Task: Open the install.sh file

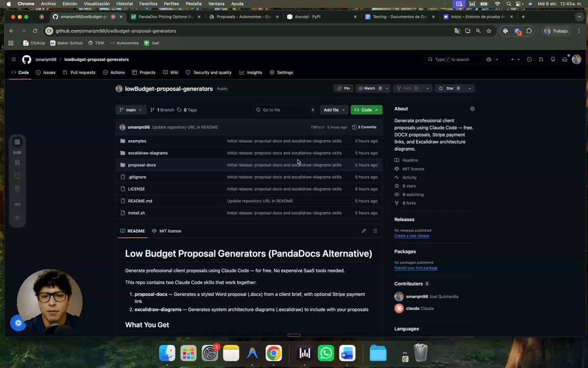Action: tap(136, 213)
